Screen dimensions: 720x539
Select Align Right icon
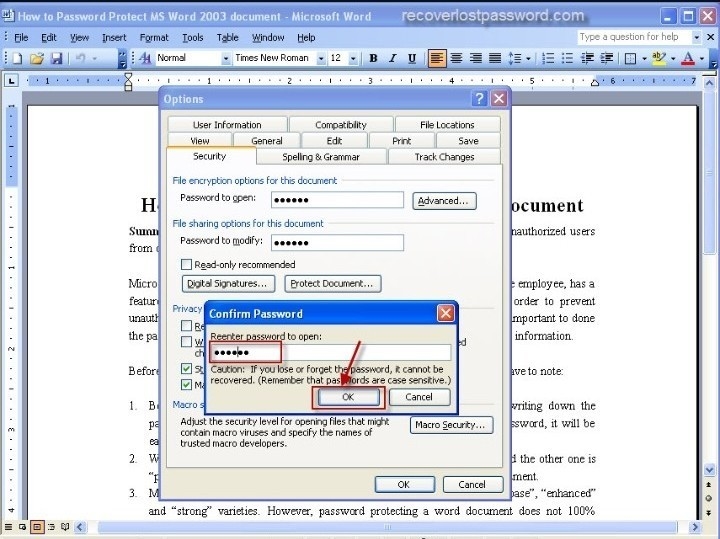[x=476, y=58]
